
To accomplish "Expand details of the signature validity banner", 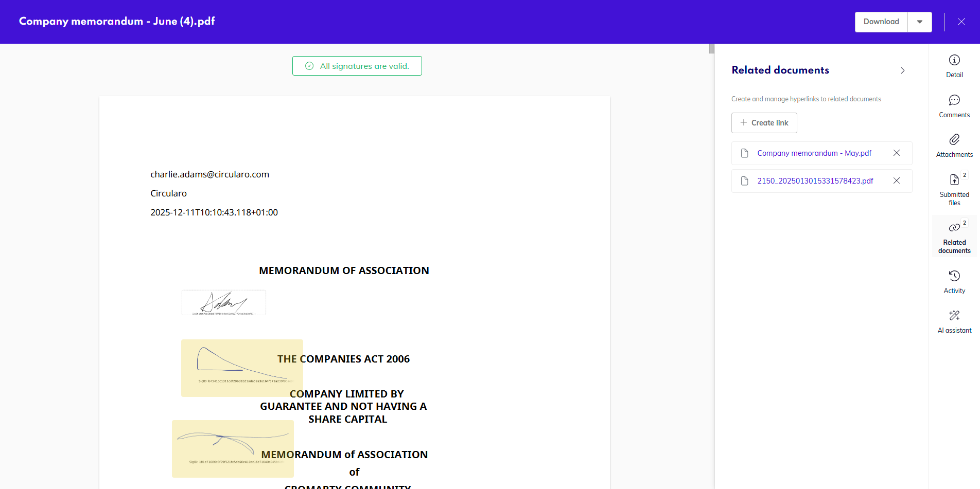I will click(357, 66).
